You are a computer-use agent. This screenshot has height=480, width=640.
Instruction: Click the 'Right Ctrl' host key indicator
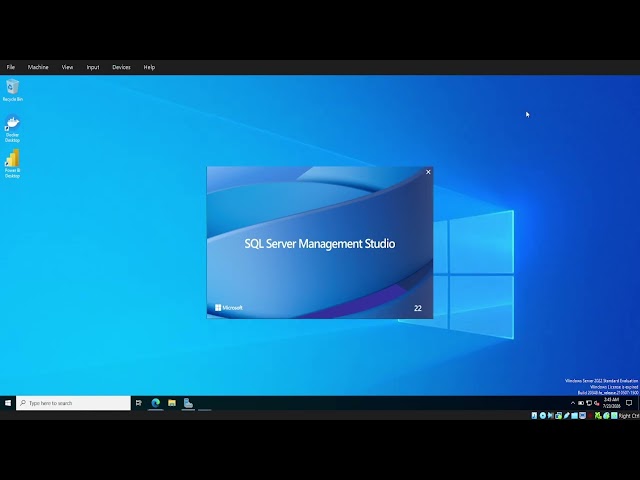(629, 416)
